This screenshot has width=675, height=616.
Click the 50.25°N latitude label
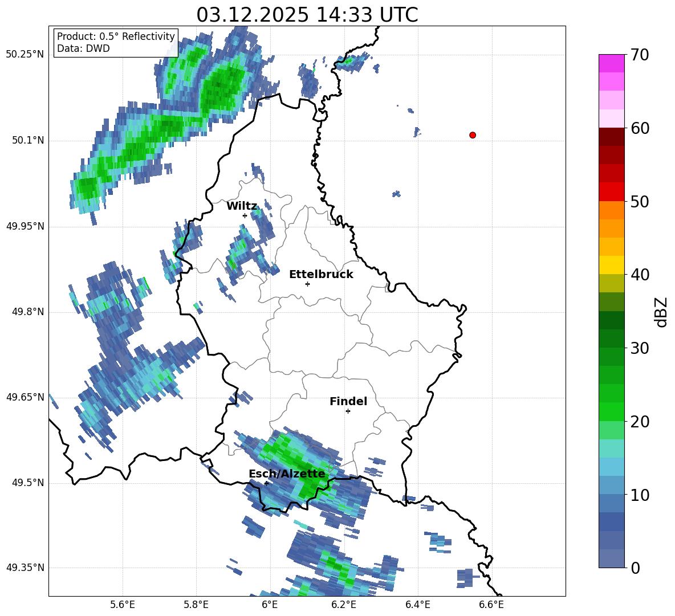[x=25, y=55]
